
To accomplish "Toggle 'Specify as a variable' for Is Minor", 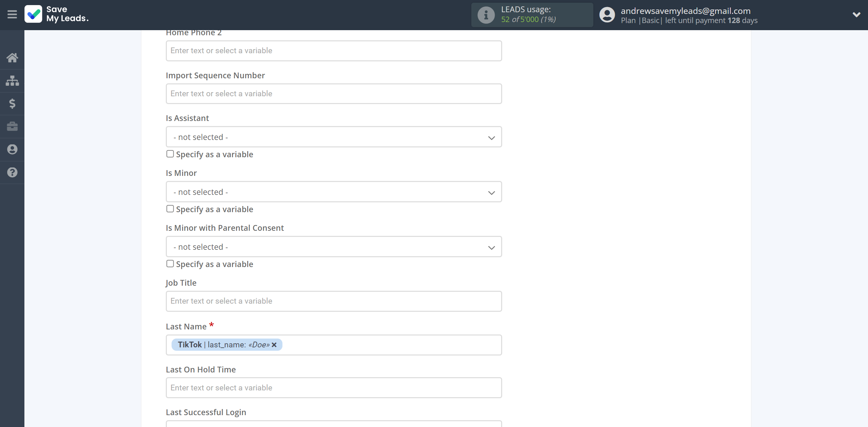I will coord(170,208).
